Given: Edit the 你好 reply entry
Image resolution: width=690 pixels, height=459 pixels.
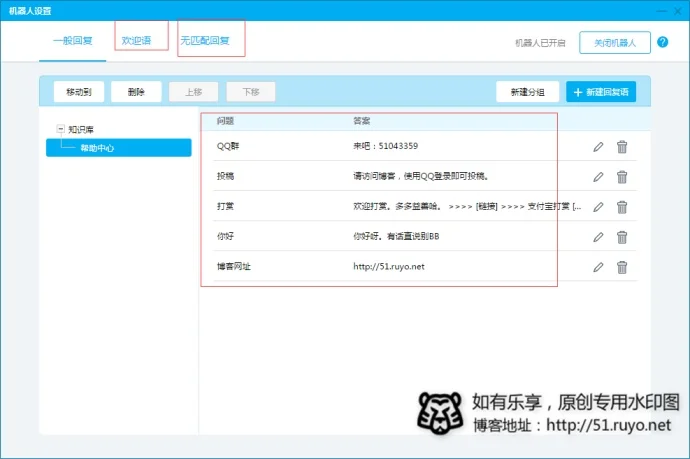Looking at the screenshot, I should [598, 237].
